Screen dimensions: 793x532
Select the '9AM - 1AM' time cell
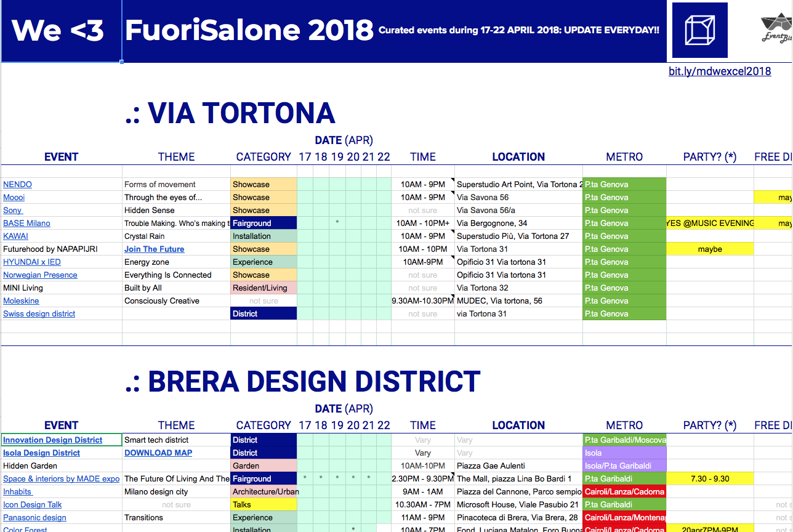423,491
